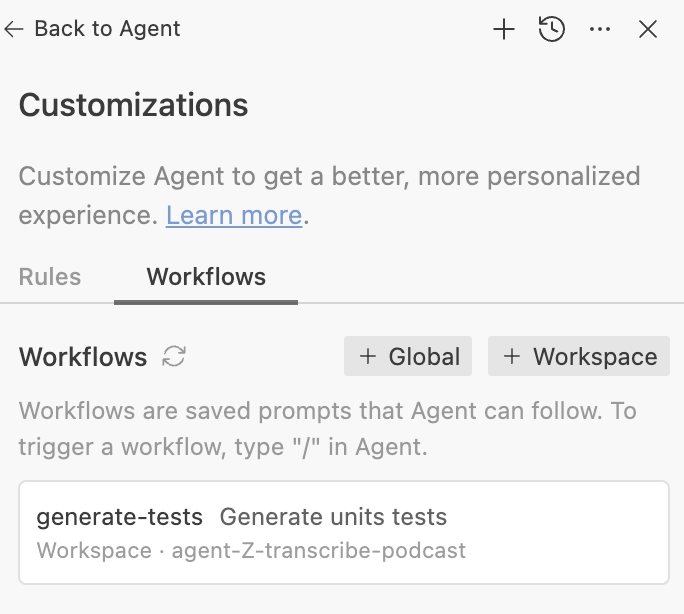The width and height of the screenshot is (684, 614).
Task: Open the Learn more link
Action: 234,215
